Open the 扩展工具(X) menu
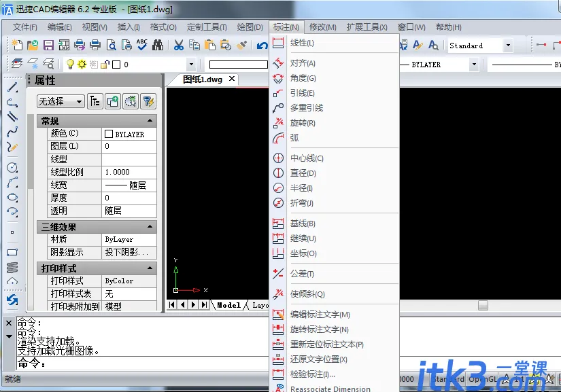 click(367, 27)
